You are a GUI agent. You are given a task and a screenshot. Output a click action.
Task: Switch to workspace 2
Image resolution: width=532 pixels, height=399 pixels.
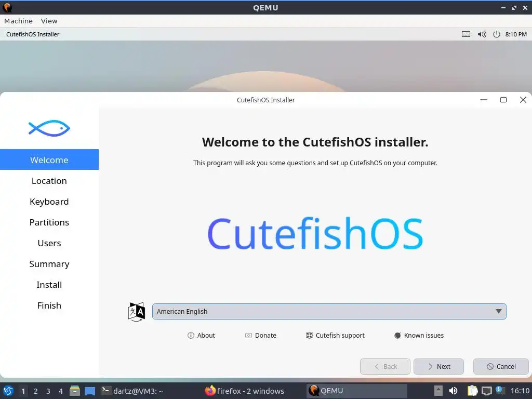[x=36, y=391]
